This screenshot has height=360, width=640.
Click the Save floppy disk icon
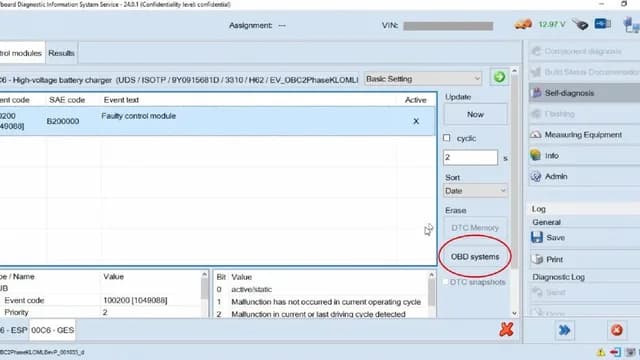(x=537, y=237)
